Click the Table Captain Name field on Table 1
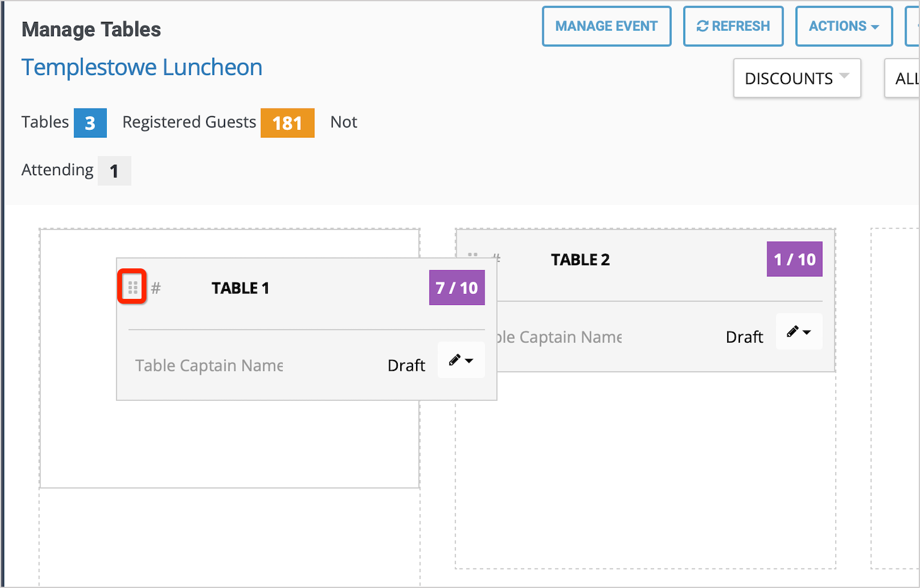Viewport: 920px width, 588px height. point(209,365)
